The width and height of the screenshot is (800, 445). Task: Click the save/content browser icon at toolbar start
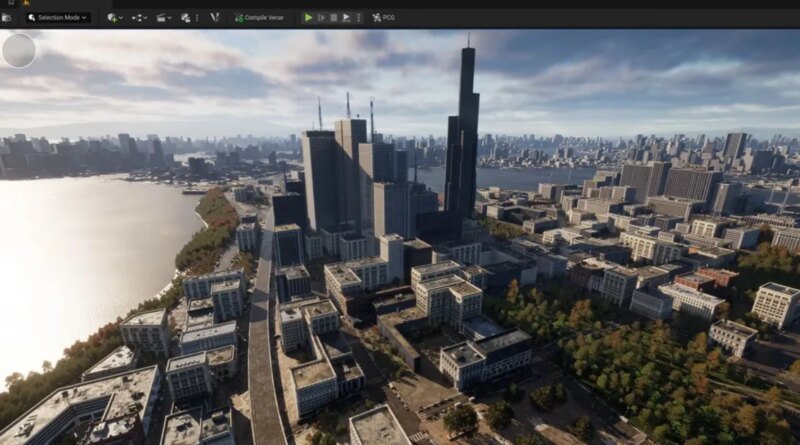tap(6, 18)
